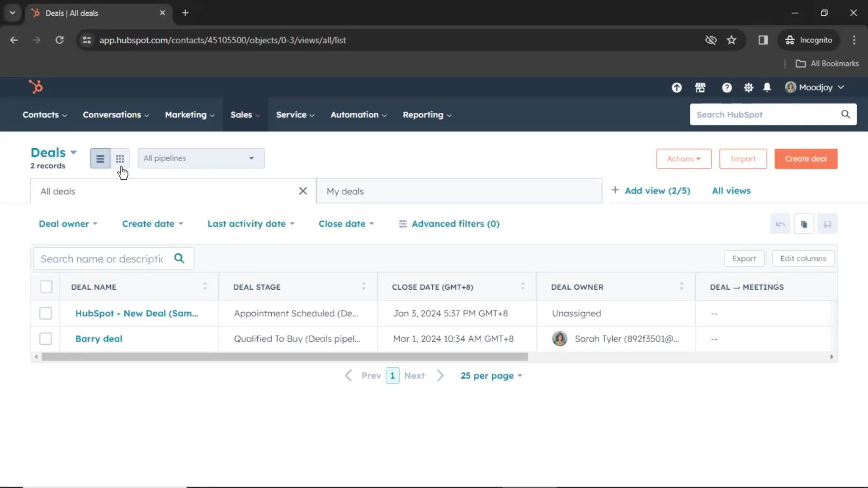Check the select-all deals checkbox
Image resolution: width=868 pixels, height=488 pixels.
[46, 286]
